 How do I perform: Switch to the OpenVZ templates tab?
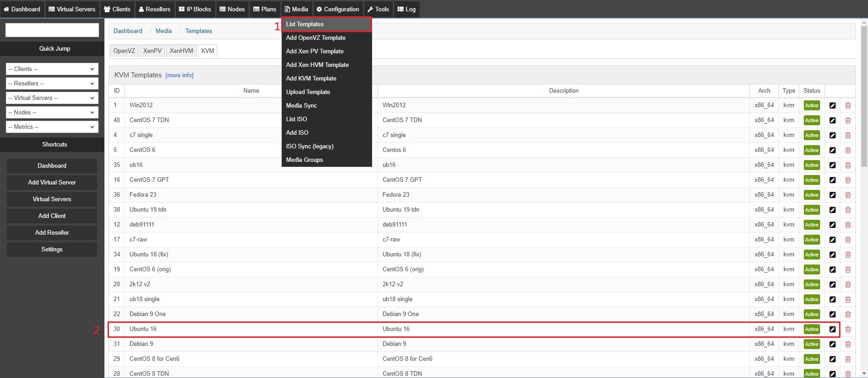[124, 51]
